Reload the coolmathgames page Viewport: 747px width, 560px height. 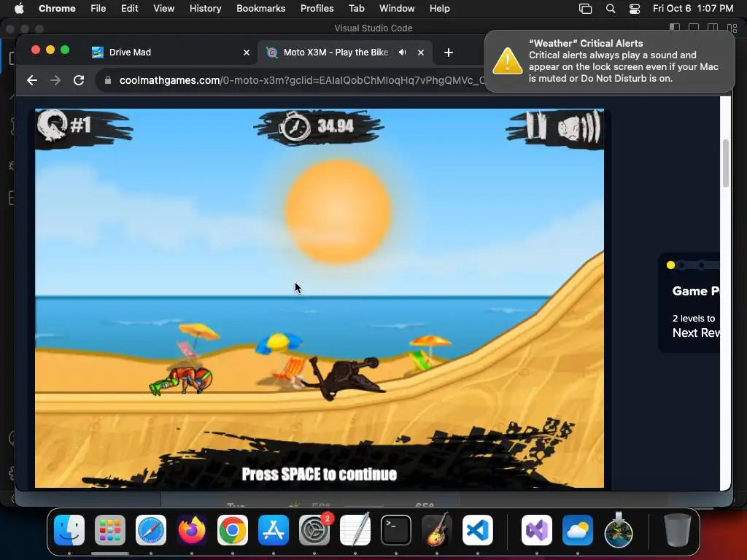point(79,80)
